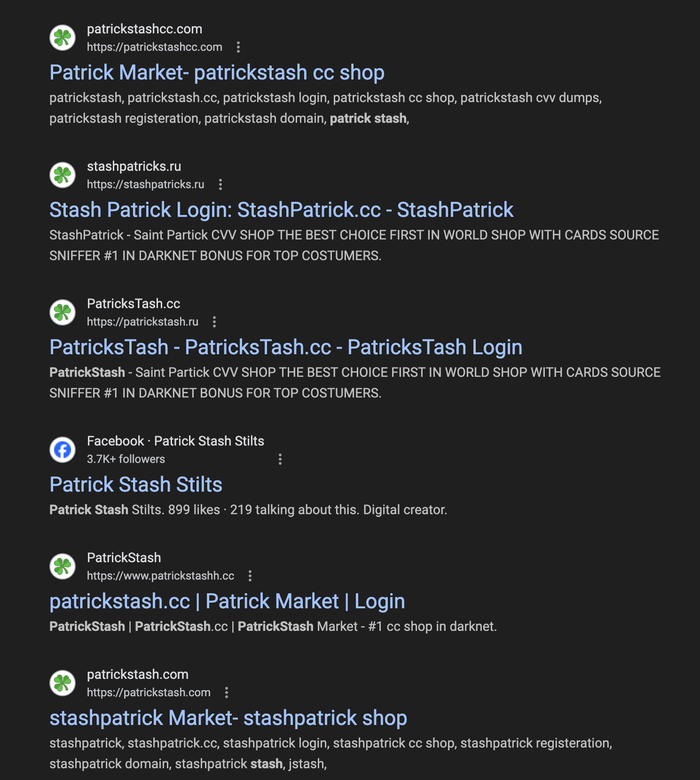This screenshot has height=780, width=700.
Task: Click the clover favicon for patrickstashcc.com
Action: [63, 38]
